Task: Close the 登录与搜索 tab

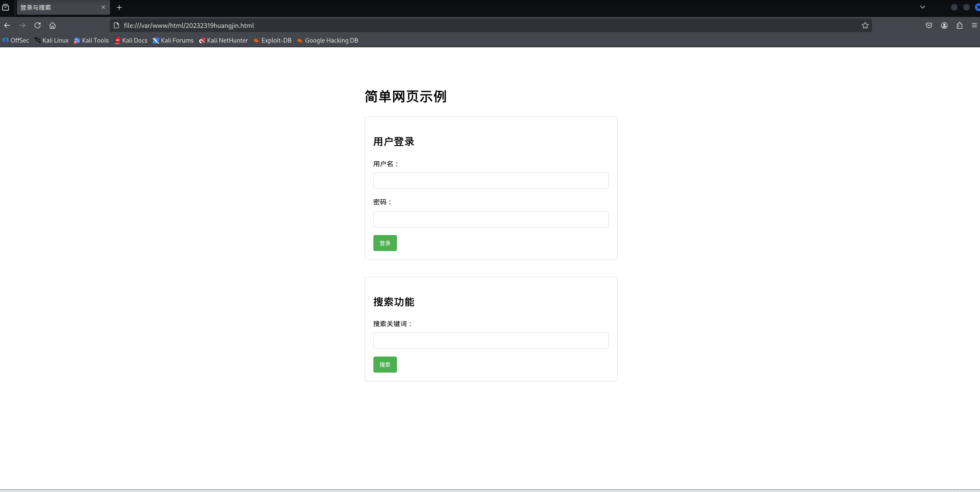Action: [x=103, y=7]
